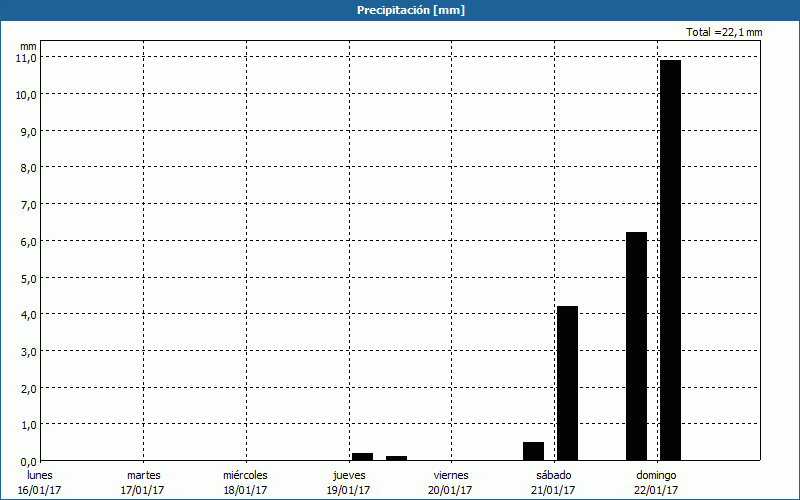Select the second tiny bar after jueves
The width and height of the screenshot is (800, 500).
point(396,457)
